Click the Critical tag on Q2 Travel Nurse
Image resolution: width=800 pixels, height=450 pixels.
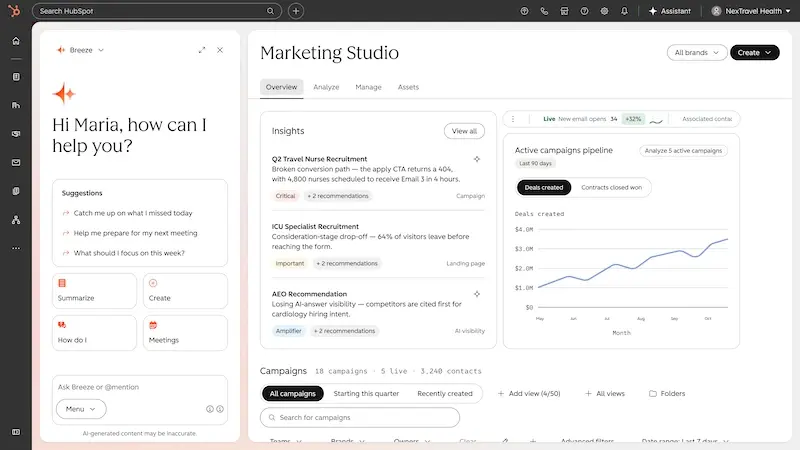(285, 196)
